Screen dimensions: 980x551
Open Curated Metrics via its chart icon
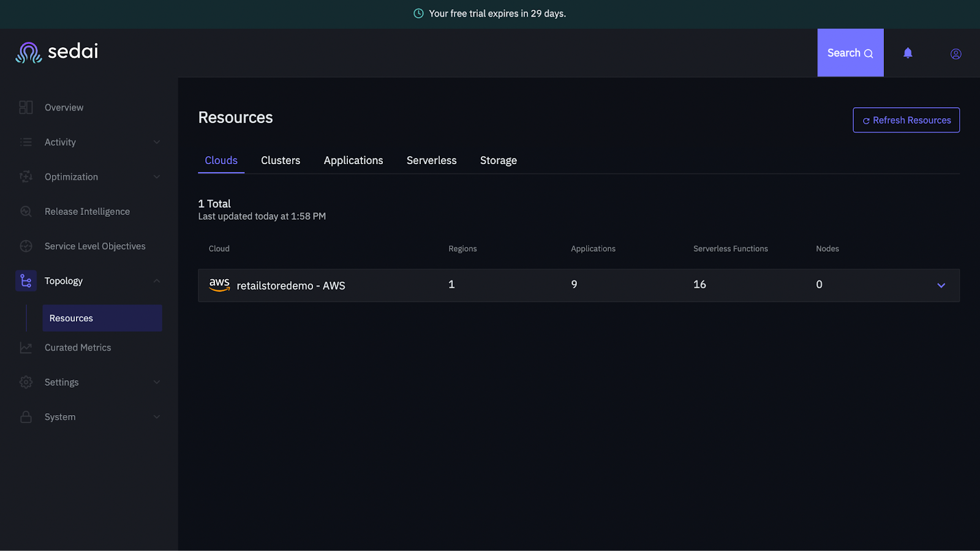[x=26, y=347]
